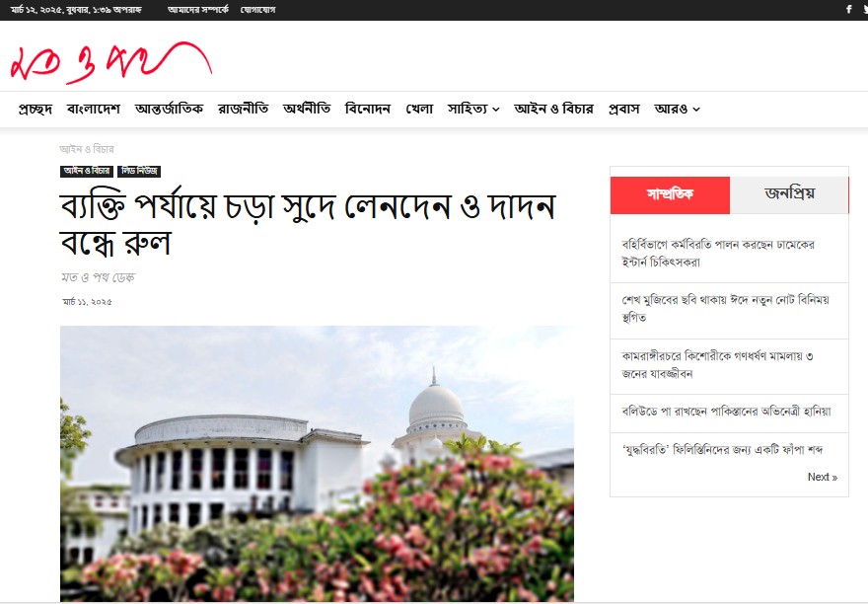Expand the সাহিত্য menu dropdown arrow
868x604 pixels.
pos(496,110)
